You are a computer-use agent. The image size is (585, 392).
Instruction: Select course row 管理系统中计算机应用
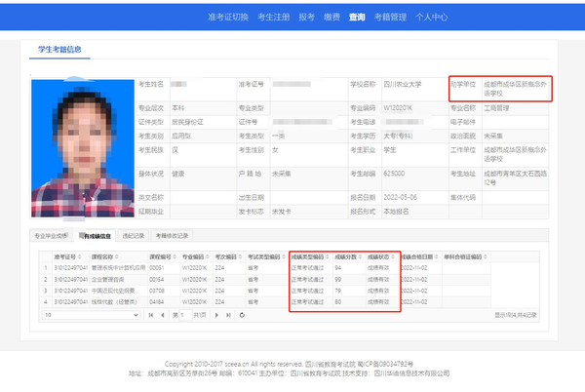265,268
